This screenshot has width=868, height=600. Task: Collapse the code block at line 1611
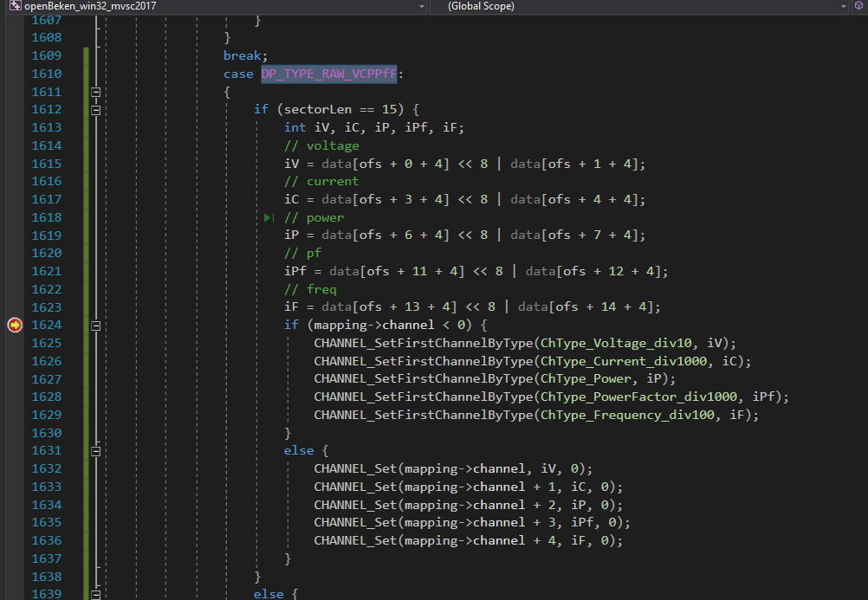(x=96, y=92)
